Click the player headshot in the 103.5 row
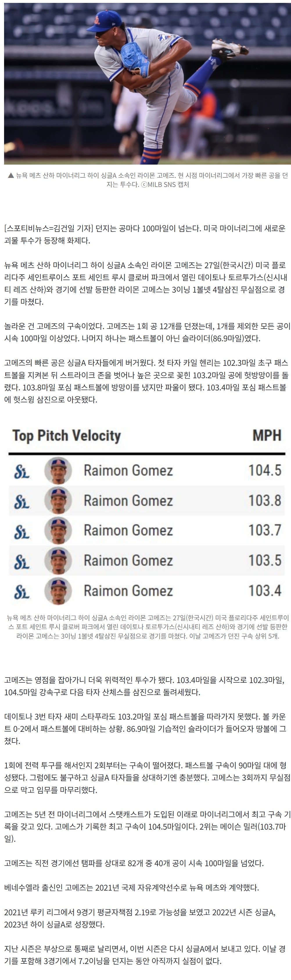The width and height of the screenshot is (291, 980). 58,561
